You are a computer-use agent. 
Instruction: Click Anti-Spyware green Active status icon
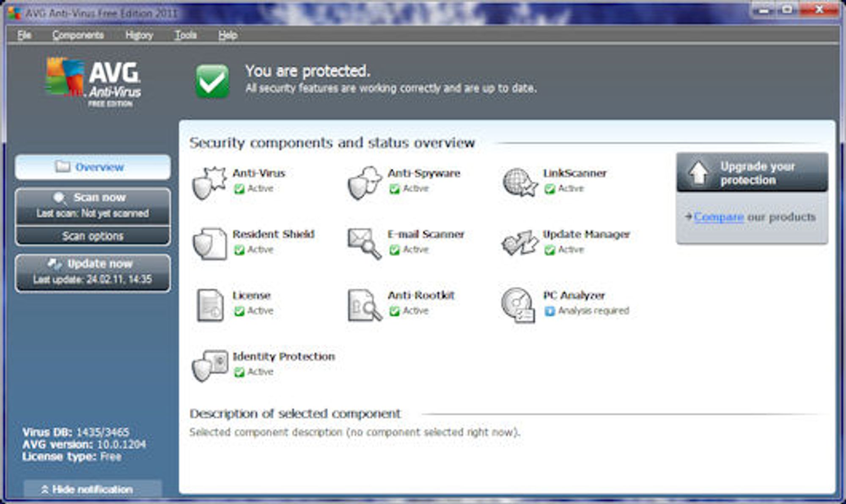click(x=394, y=189)
